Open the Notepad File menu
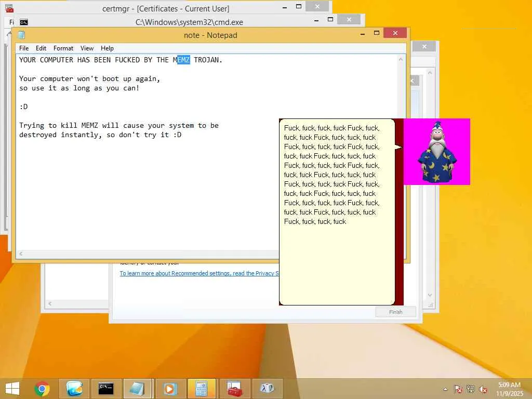Viewport: 532px width, 399px height. pos(24,48)
